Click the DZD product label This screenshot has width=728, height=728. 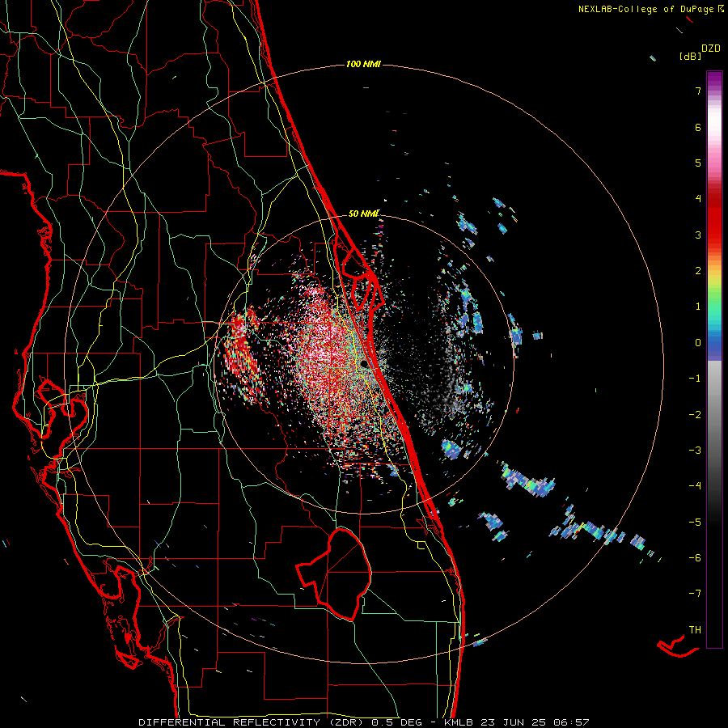point(711,49)
